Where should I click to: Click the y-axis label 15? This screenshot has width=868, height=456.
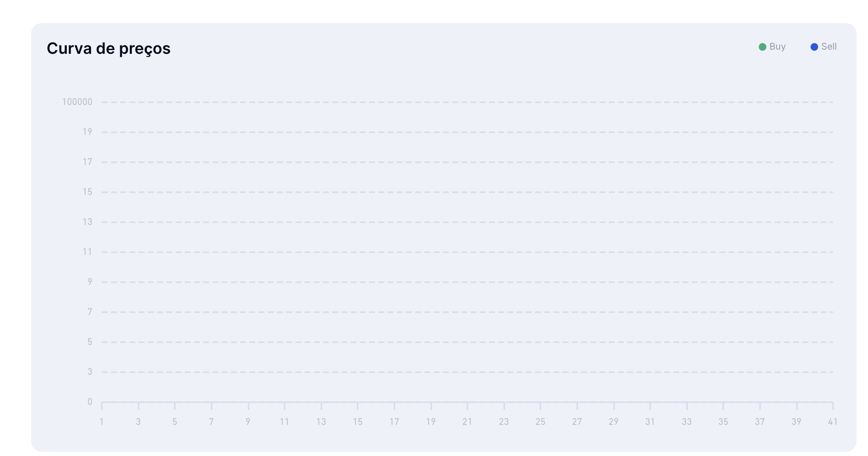click(87, 192)
